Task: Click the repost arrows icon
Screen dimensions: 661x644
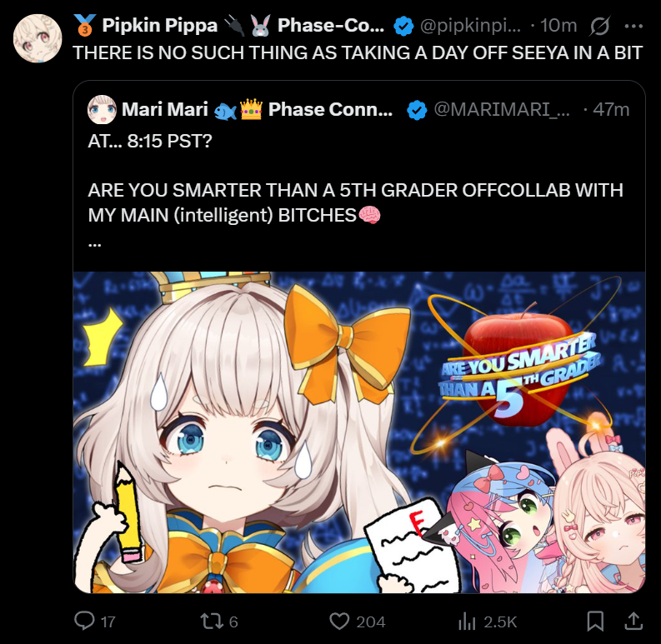Action: coord(212,622)
